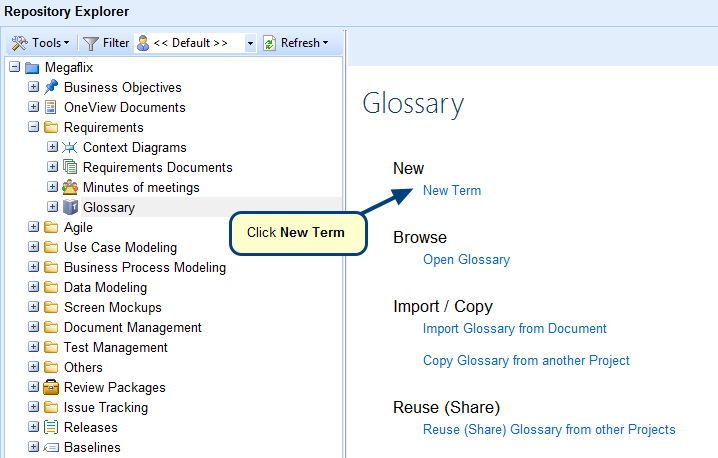Click the Glossary book icon in tree

[70, 207]
